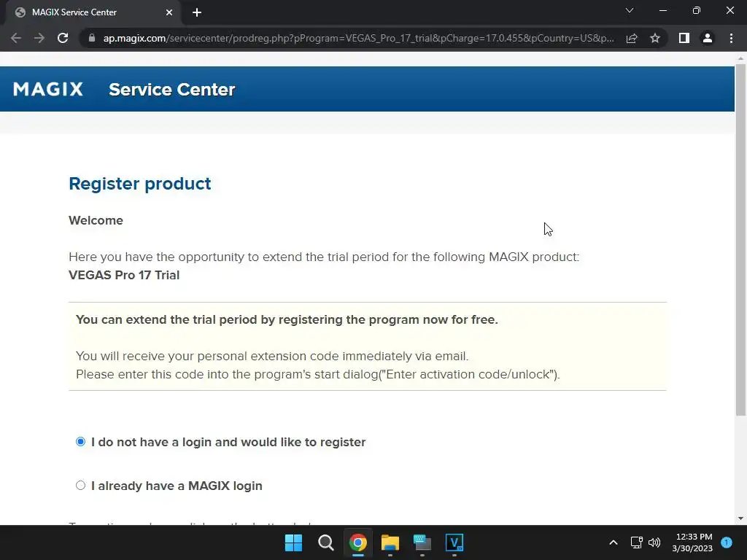Click the 'Register product' heading
The width and height of the screenshot is (747, 560).
point(139,184)
